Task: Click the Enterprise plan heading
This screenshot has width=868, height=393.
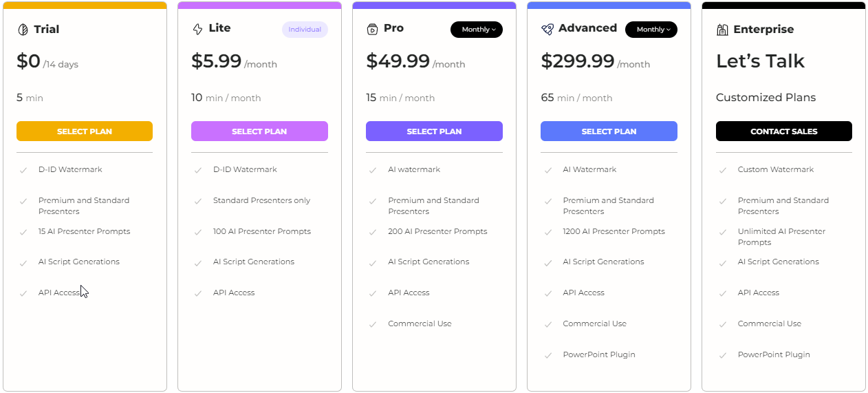Action: (x=763, y=30)
